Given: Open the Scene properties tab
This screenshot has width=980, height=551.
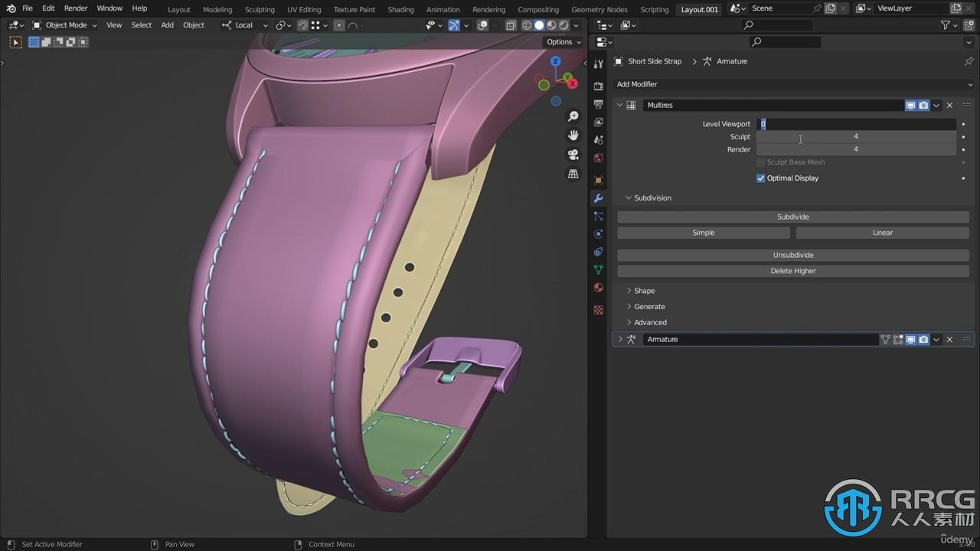Looking at the screenshot, I should click(x=599, y=140).
